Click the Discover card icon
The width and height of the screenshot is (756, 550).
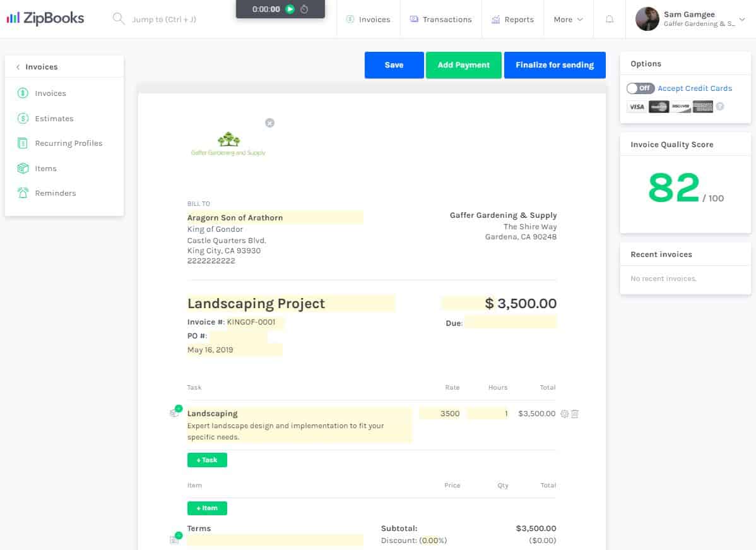(x=681, y=107)
